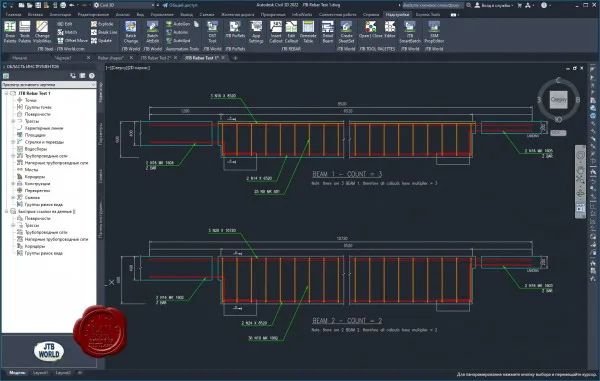
Task: Click the help icon in the Toolspace panel
Action: click(x=91, y=76)
